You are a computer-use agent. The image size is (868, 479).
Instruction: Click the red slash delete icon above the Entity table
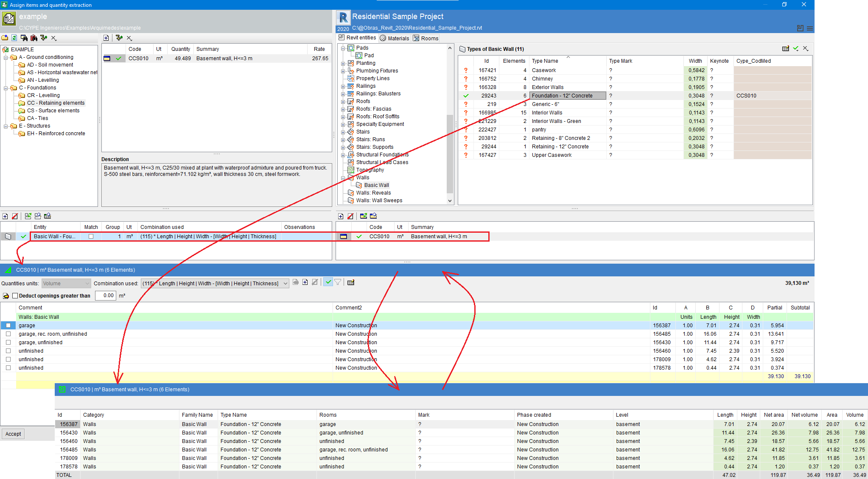(x=15, y=216)
